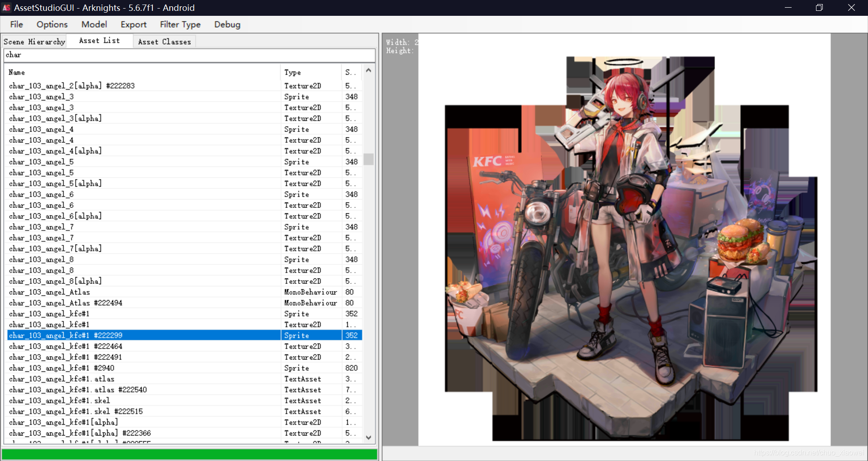Image resolution: width=868 pixels, height=461 pixels.
Task: Click the green progress bar
Action: [189, 454]
